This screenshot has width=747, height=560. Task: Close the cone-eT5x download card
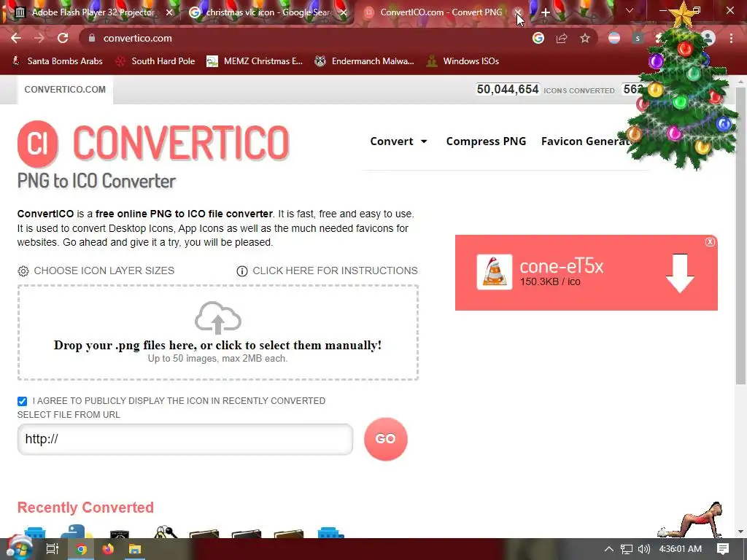[710, 242]
